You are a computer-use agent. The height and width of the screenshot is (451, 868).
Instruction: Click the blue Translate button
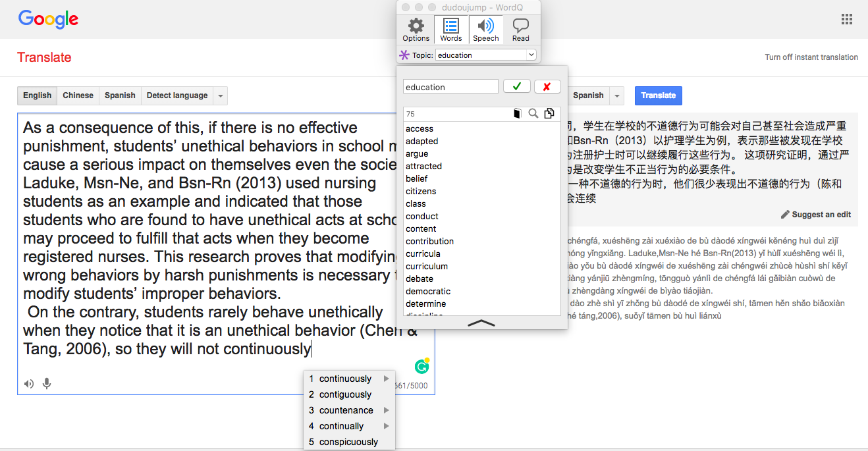[x=659, y=95]
